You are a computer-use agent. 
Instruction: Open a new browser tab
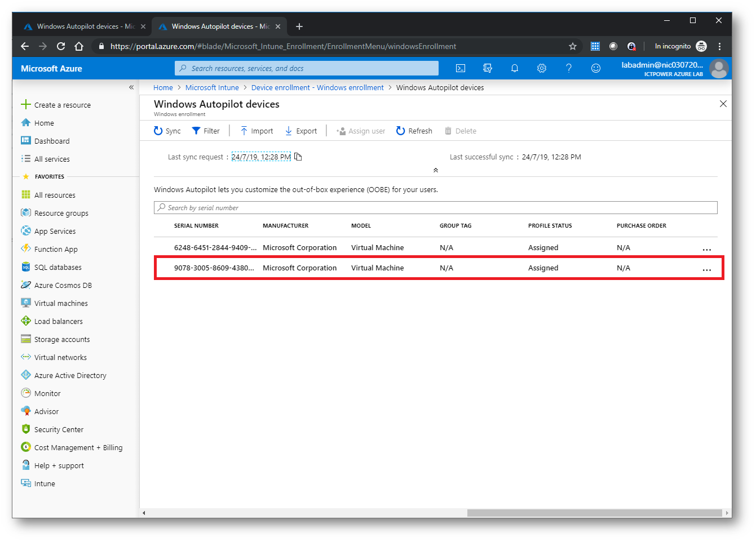(299, 26)
